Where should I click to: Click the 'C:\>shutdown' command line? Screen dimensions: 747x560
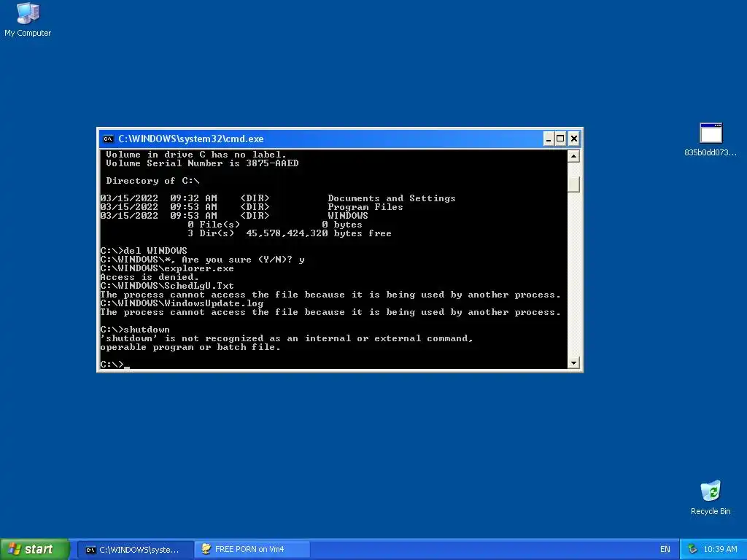pyautogui.click(x=135, y=330)
